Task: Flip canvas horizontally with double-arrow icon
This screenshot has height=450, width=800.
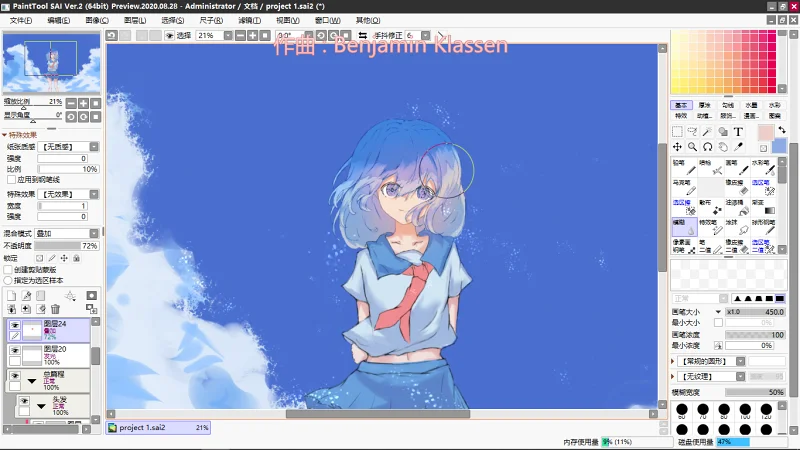Action: (363, 35)
